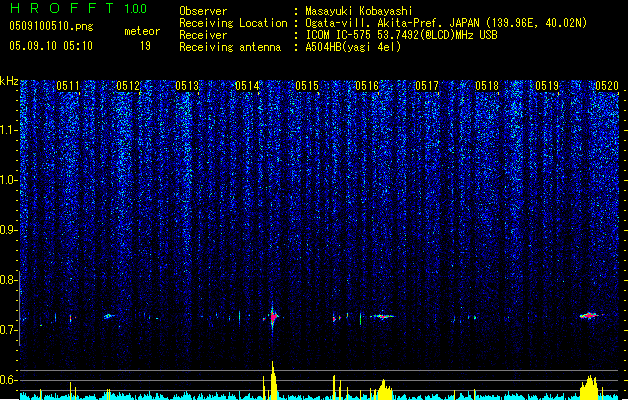Click the Observer label

[x=203, y=11]
